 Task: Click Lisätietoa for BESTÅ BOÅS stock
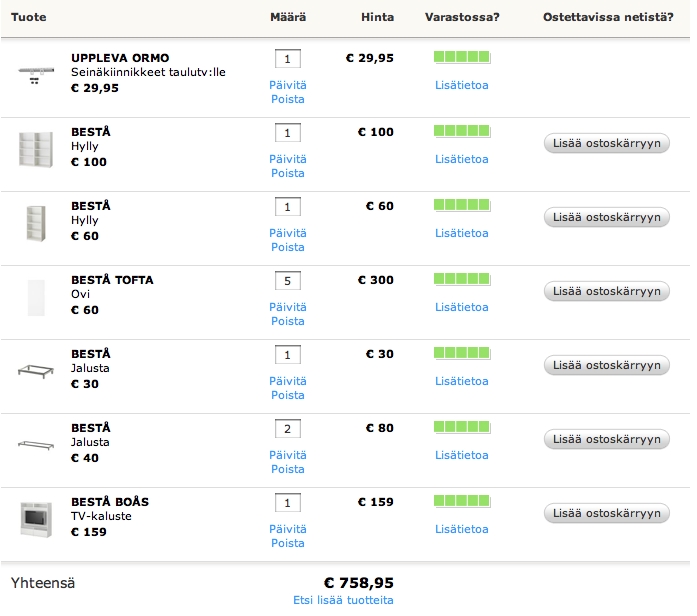pyautogui.click(x=461, y=529)
